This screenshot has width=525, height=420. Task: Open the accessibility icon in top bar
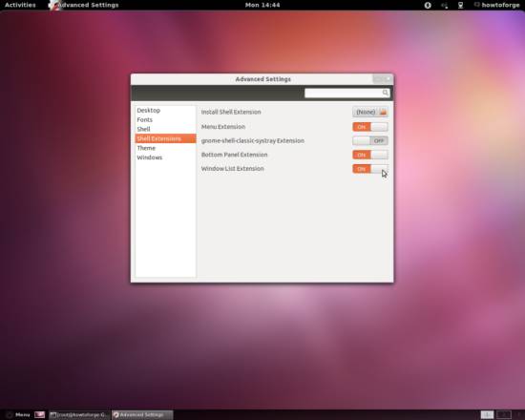tap(428, 5)
